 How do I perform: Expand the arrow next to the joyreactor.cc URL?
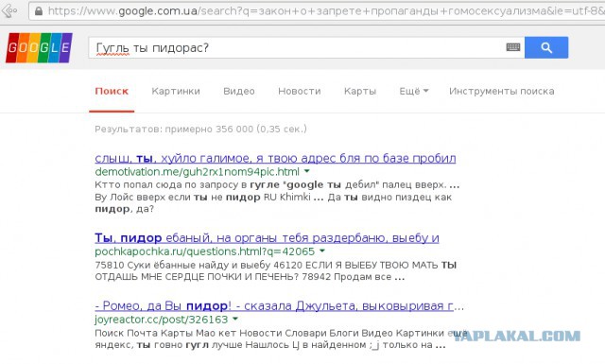[235, 319]
